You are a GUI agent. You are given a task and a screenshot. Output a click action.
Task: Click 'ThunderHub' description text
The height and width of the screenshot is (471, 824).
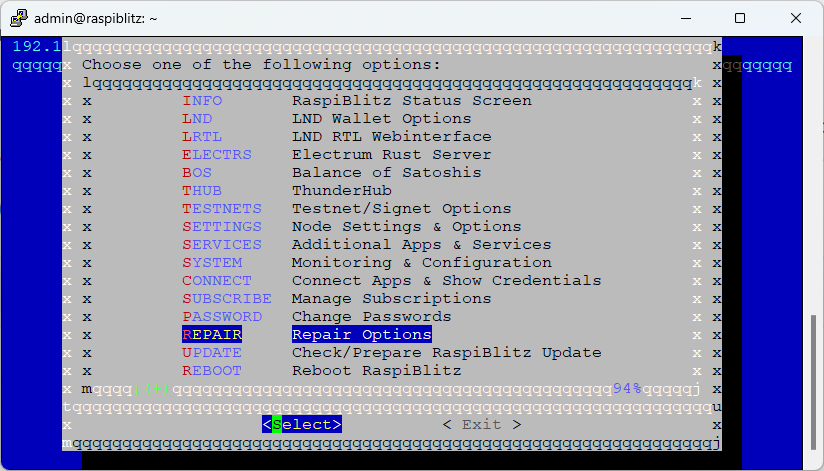click(x=342, y=190)
